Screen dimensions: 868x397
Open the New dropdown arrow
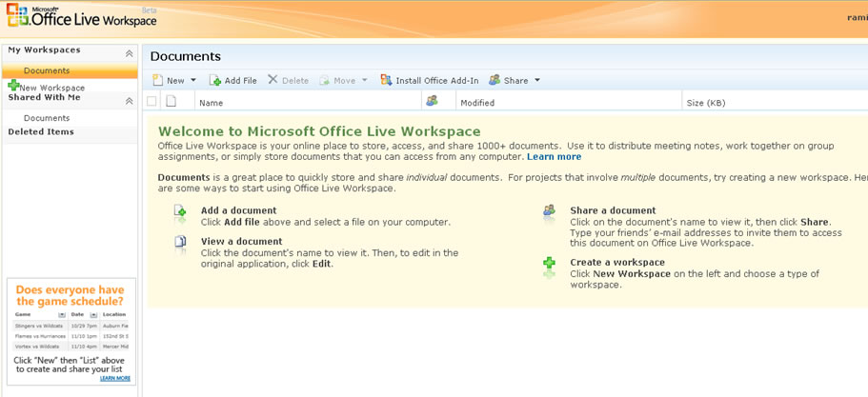[193, 80]
